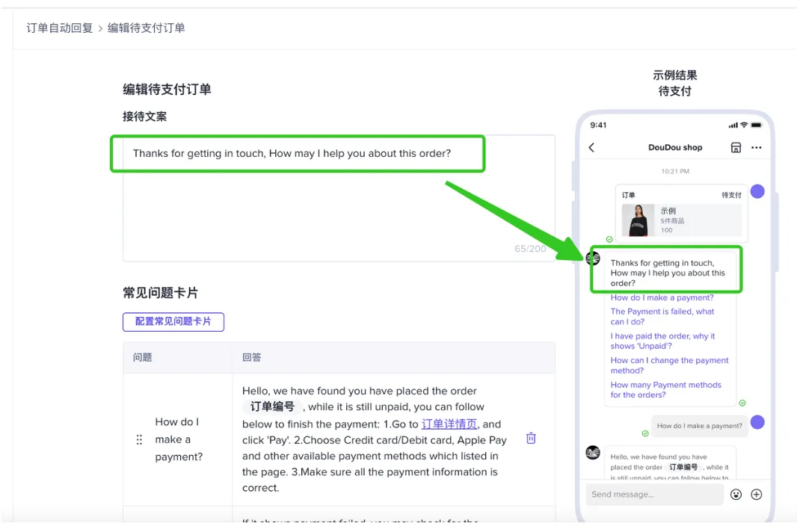Image resolution: width=797 pixels, height=532 pixels.
Task: Grab the drag handle beside 'How do I make a payment?'
Action: pyautogui.click(x=139, y=439)
